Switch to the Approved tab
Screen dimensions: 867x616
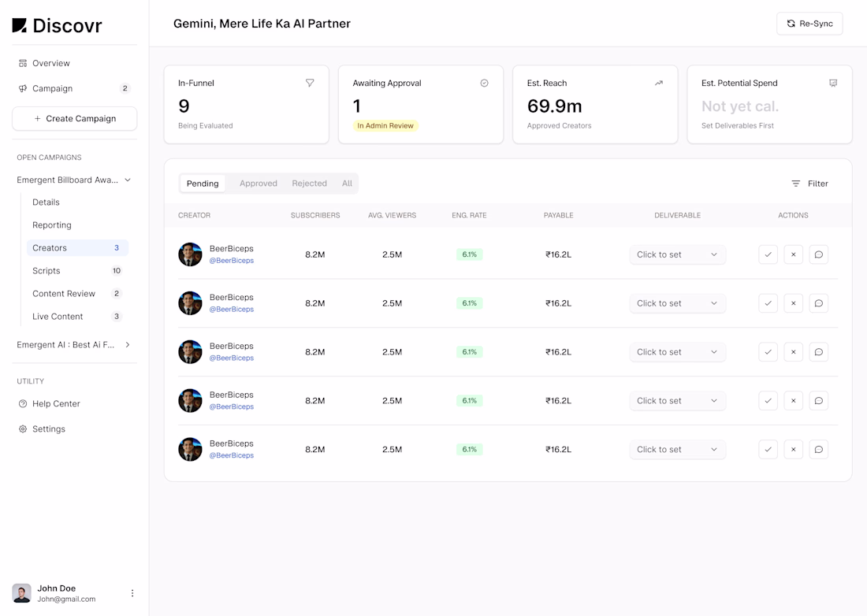tap(259, 184)
